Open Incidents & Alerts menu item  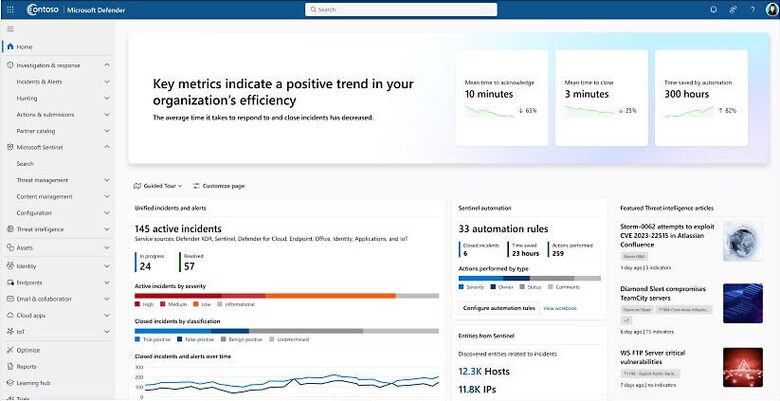[42, 81]
